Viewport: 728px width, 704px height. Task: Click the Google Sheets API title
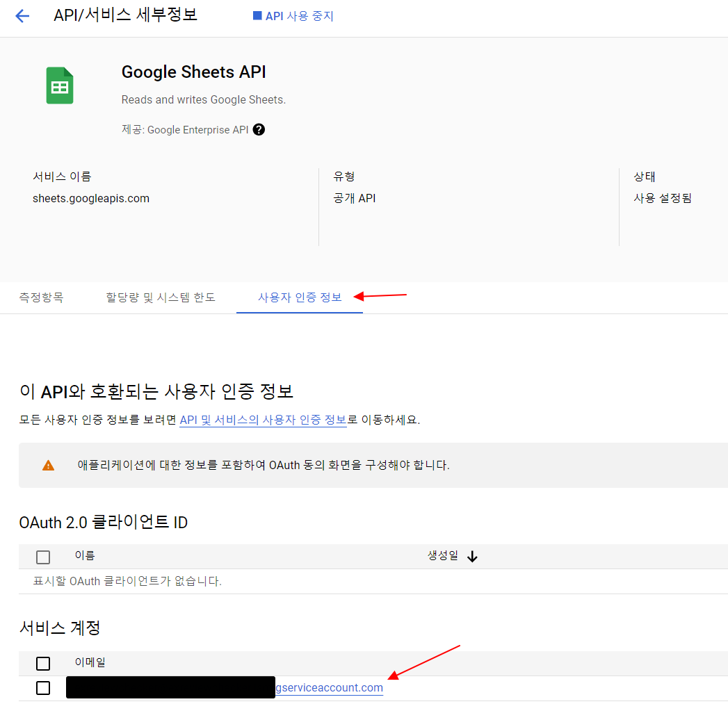193,72
